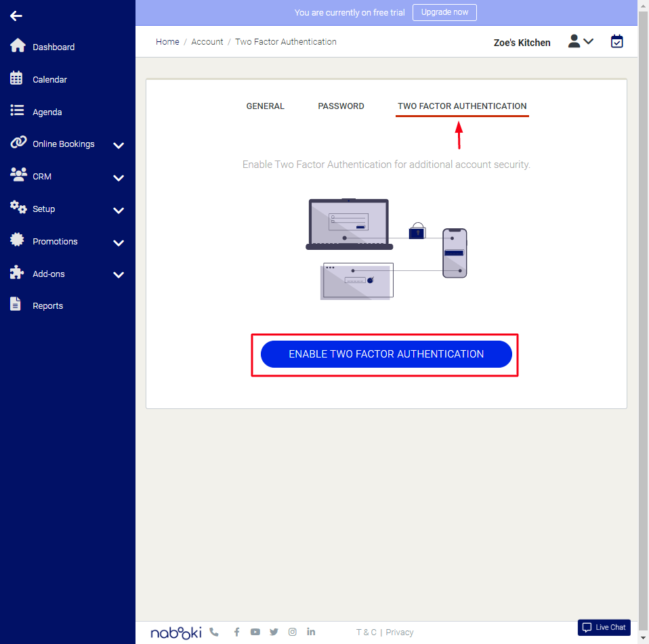Click the back arrow to collapse the sidebar
This screenshot has width=649, height=644.
[16, 16]
